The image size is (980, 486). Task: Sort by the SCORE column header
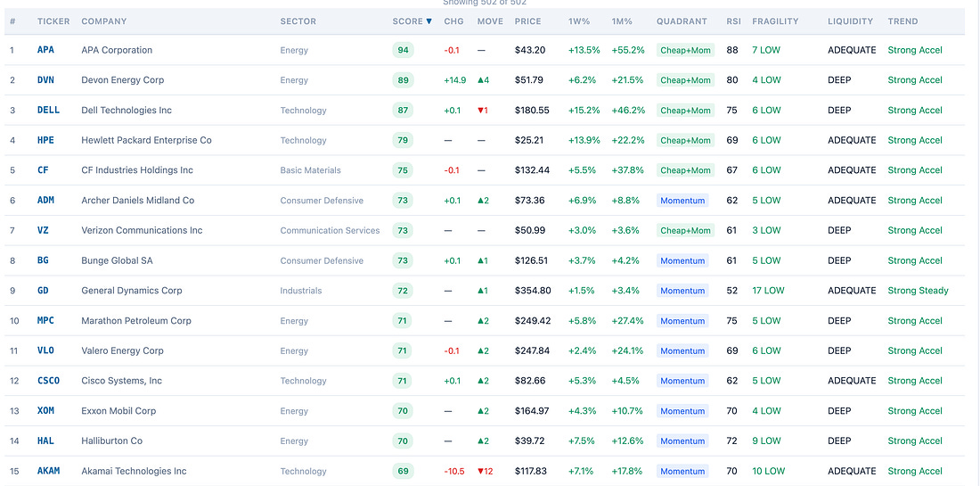click(412, 21)
